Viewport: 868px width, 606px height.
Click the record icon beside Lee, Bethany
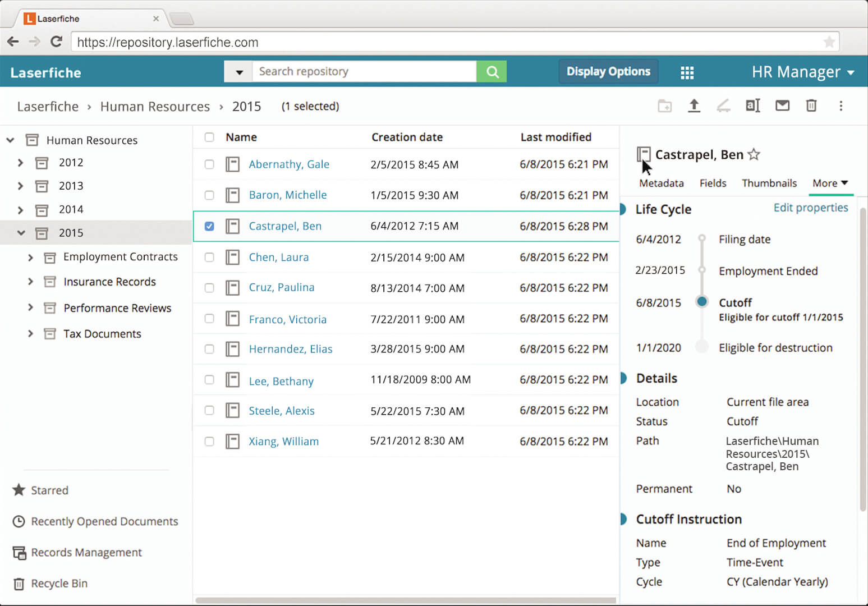[232, 380]
